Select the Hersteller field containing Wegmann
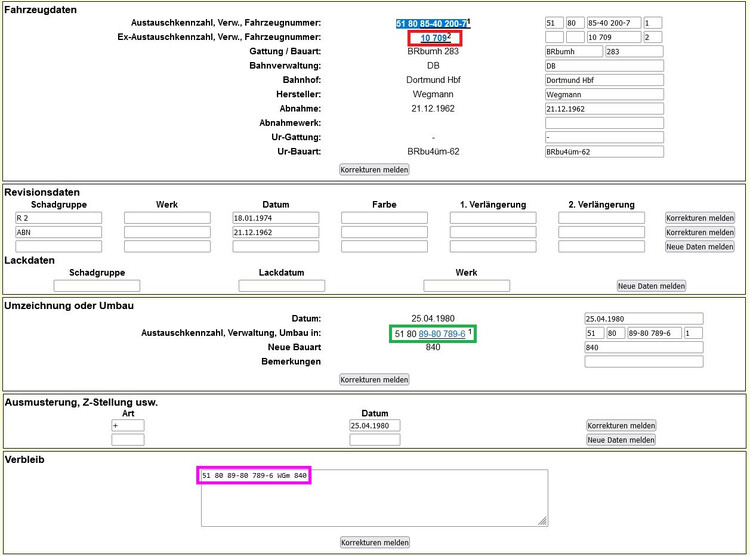Image resolution: width=750 pixels, height=556 pixels. coord(604,94)
